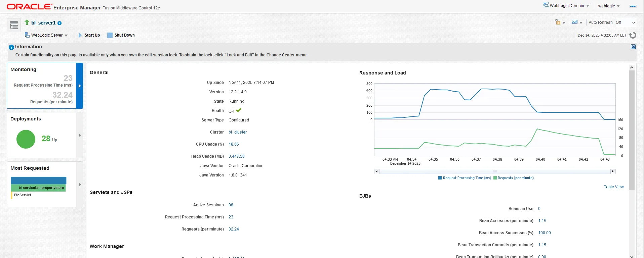Close the Information message banner
This screenshot has height=258, width=644.
633,47
